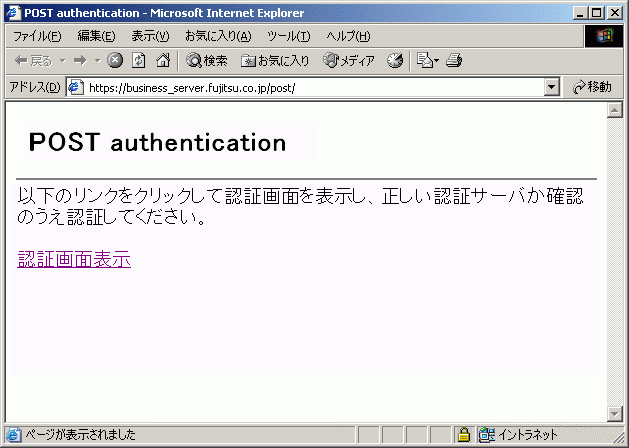
Task: Open the Forward history dropdown arrow
Action: [x=97, y=61]
